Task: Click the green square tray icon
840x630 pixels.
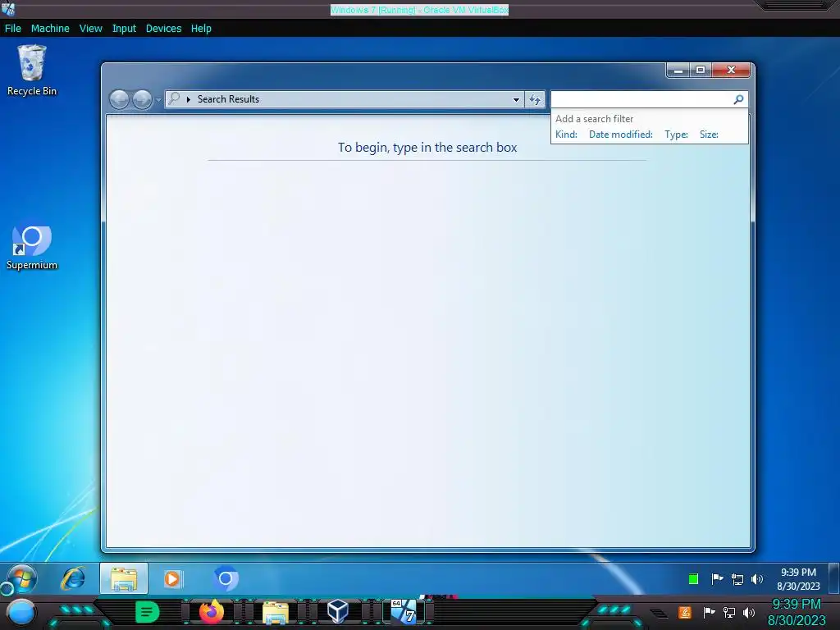Action: click(x=693, y=578)
